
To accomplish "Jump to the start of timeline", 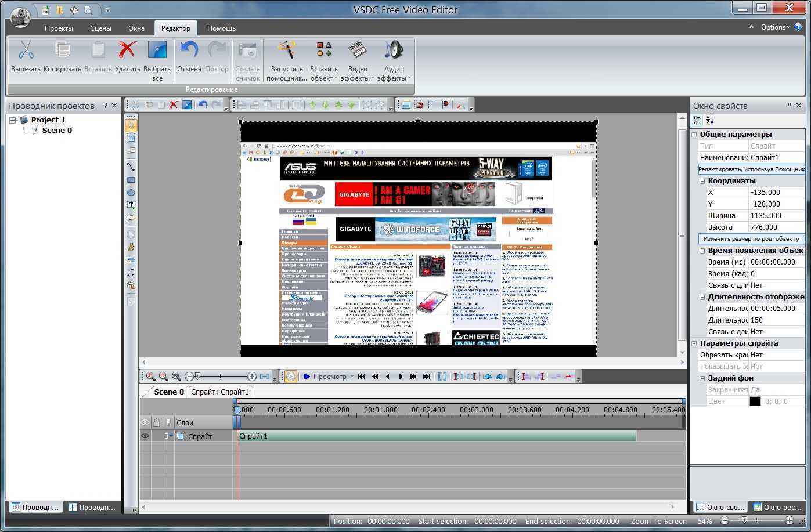I will point(362,377).
